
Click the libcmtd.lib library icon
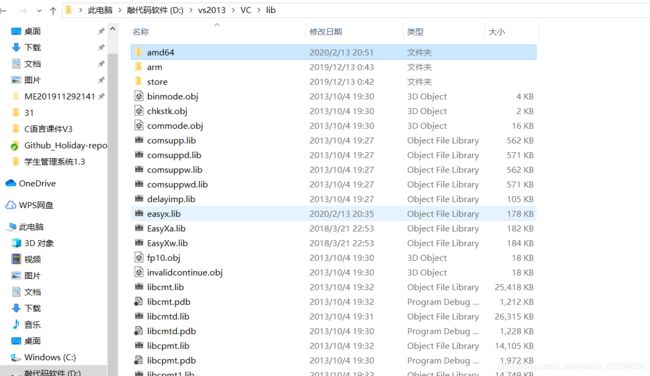click(139, 316)
